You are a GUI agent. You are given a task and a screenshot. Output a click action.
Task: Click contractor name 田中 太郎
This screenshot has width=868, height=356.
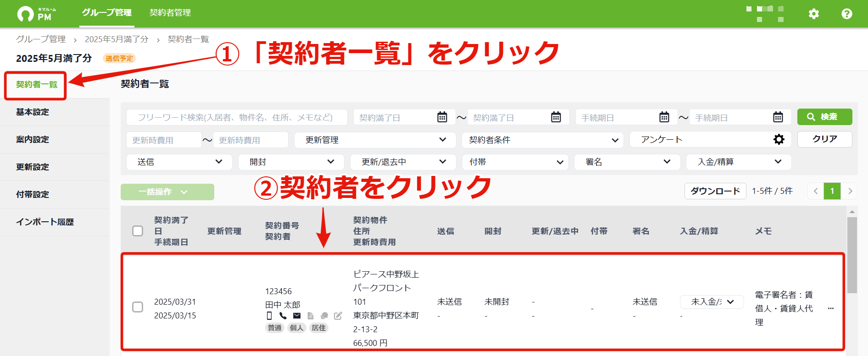[283, 305]
